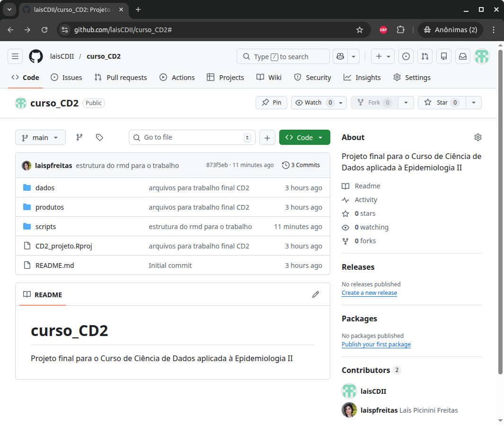This screenshot has height=425, width=504.
Task: Click the tags icon beside branches
Action: coord(99,137)
